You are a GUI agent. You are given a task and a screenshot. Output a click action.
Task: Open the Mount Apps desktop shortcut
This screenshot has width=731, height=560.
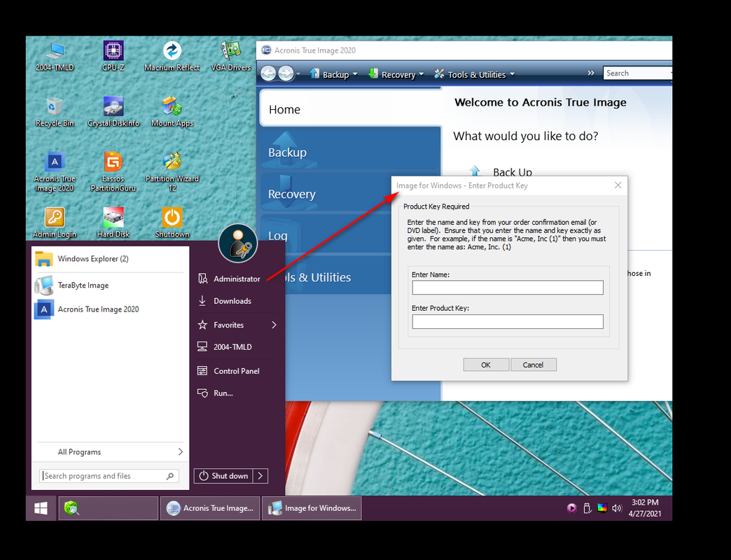coord(172,112)
